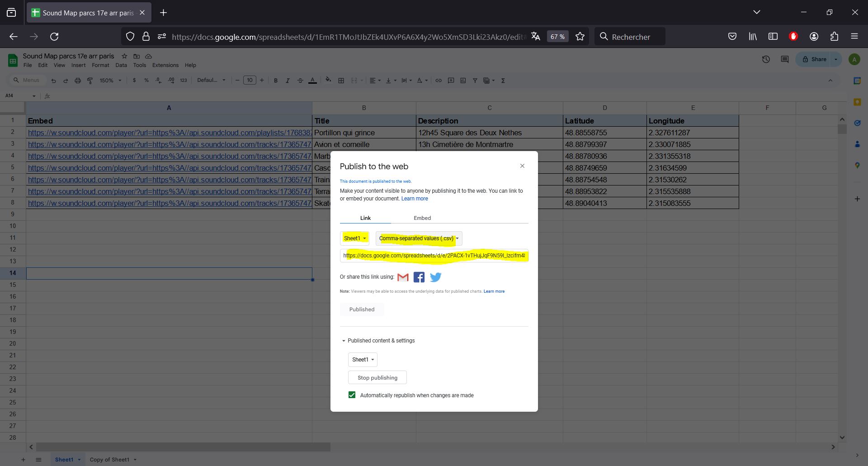Open the Comma-separated values format dropdown
The width and height of the screenshot is (868, 466).
point(419,238)
